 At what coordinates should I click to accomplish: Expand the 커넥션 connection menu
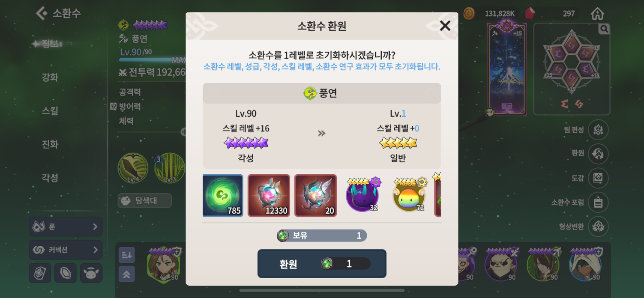(x=65, y=249)
